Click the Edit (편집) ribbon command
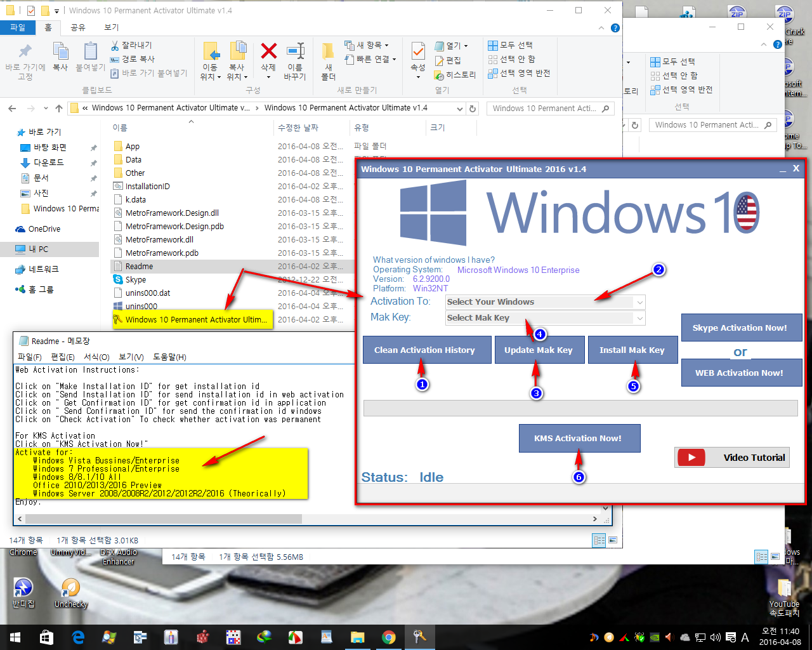812x650 pixels. [448, 60]
